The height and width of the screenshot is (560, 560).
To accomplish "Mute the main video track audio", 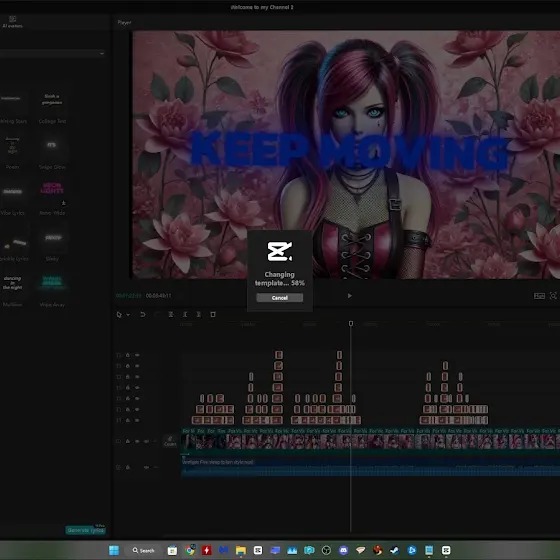I will click(x=146, y=441).
